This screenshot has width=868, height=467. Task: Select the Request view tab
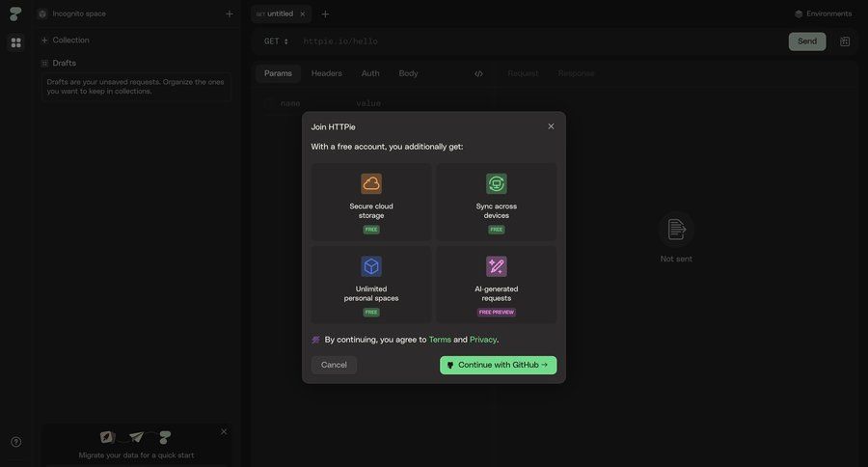point(523,73)
